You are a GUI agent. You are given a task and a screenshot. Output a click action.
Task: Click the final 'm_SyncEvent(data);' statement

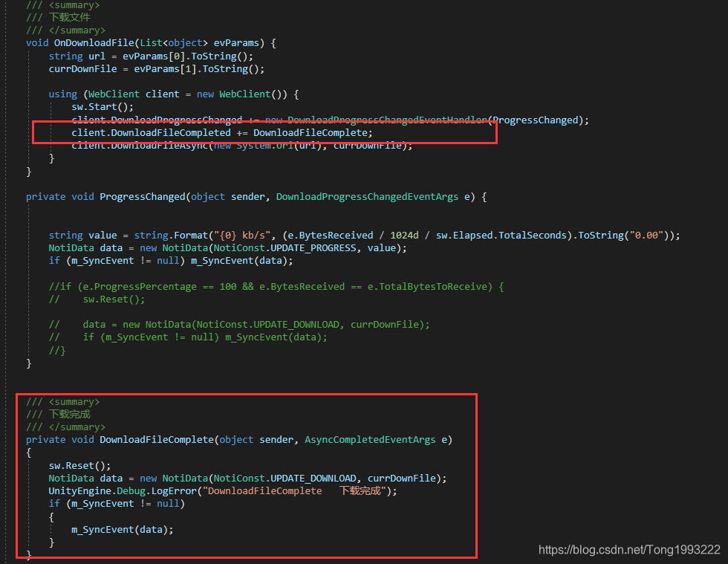tap(122, 530)
